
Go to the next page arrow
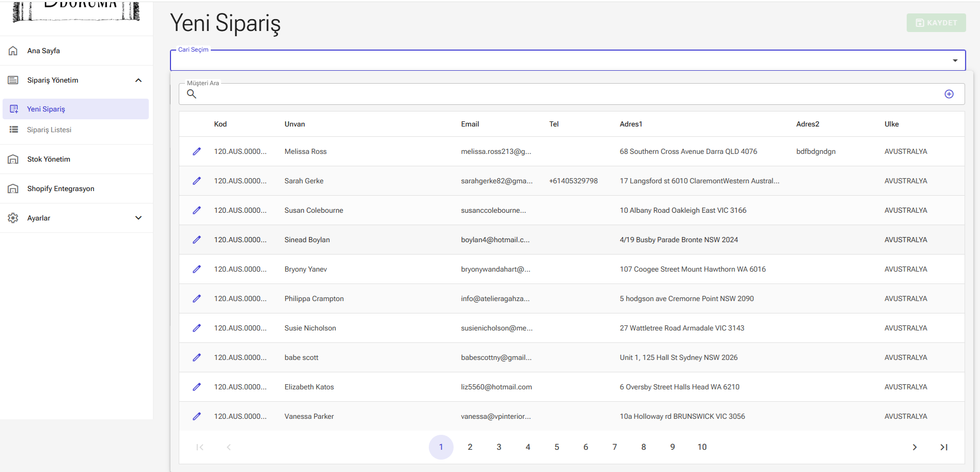tap(914, 447)
